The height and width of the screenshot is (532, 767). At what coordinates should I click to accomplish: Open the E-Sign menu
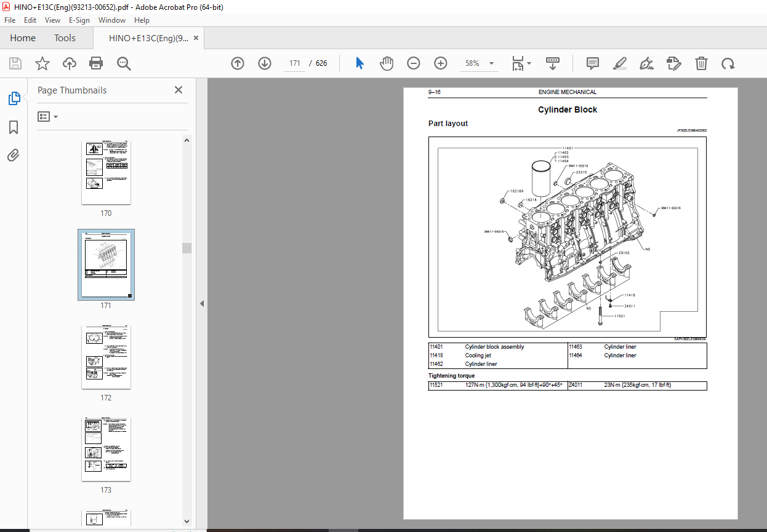[79, 20]
